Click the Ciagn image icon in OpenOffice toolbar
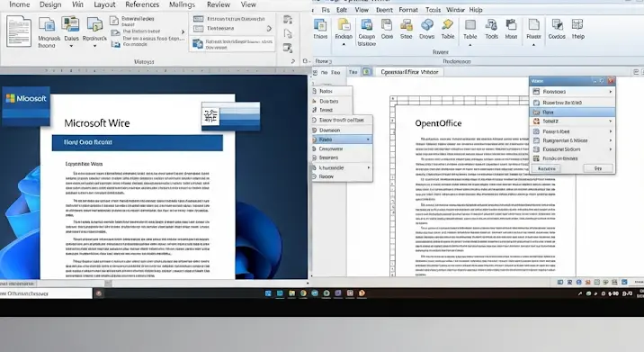This screenshot has width=644, height=352. pyautogui.click(x=366, y=24)
